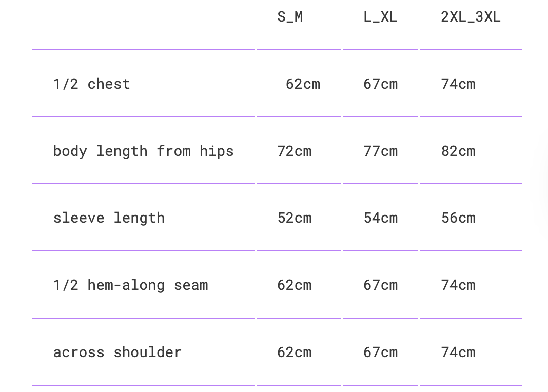Click 74cm in the 1/2 chest row

coord(458,84)
